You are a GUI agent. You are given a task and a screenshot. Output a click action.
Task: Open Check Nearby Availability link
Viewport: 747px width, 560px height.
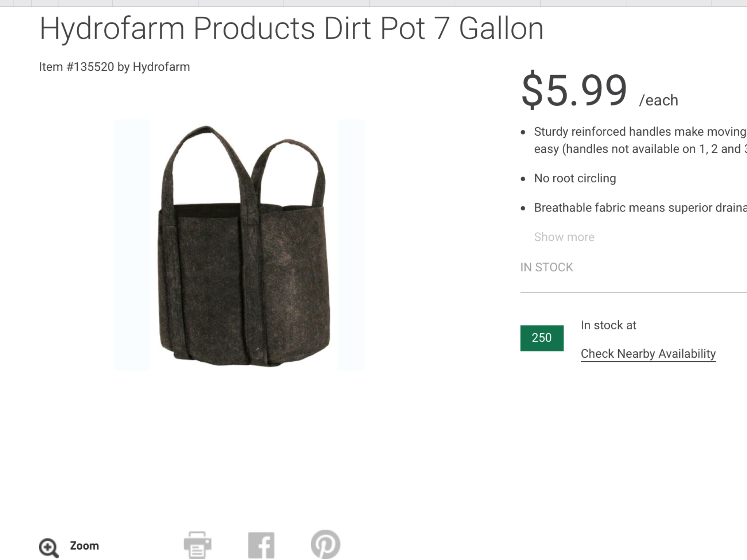(648, 354)
